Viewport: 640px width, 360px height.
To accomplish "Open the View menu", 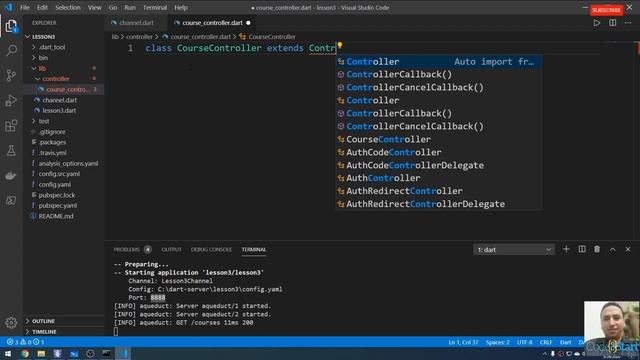I will 95,7.
